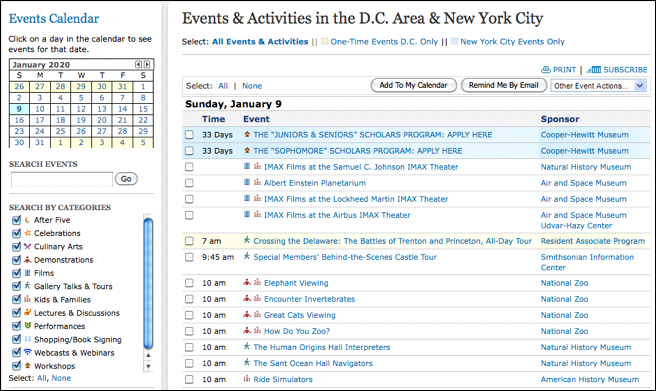Image resolution: width=656 pixels, height=391 pixels.
Task: Select January 24 in the calendar
Action: pos(40,131)
